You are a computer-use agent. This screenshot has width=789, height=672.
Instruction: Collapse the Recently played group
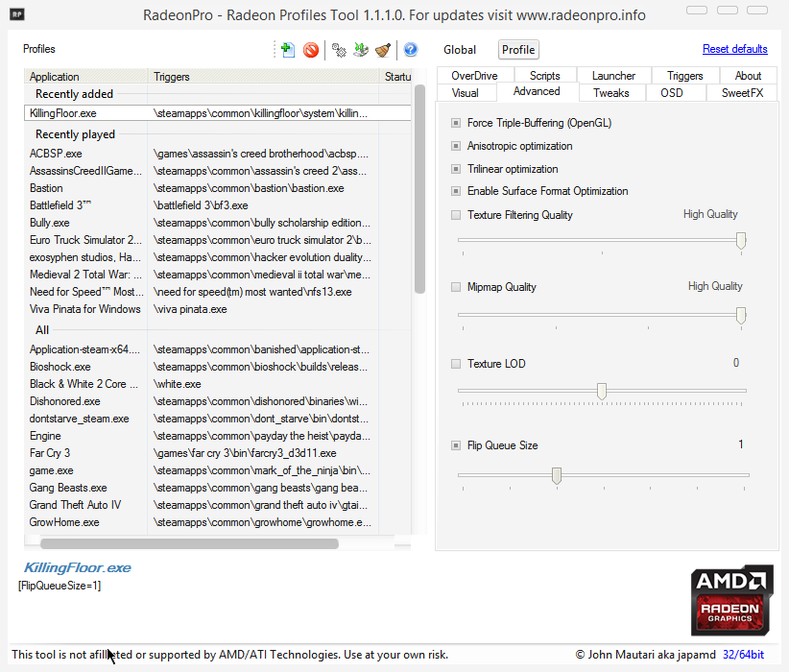pos(75,134)
